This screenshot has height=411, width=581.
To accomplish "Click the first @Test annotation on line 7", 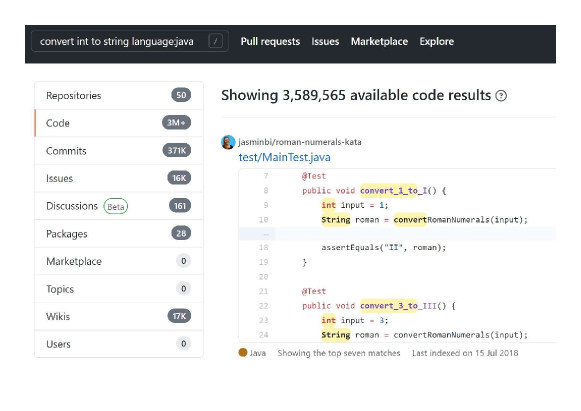I will pyautogui.click(x=314, y=176).
